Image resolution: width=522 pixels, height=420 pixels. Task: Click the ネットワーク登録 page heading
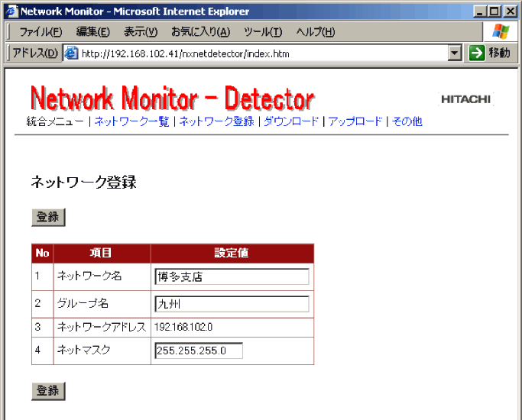[83, 183]
